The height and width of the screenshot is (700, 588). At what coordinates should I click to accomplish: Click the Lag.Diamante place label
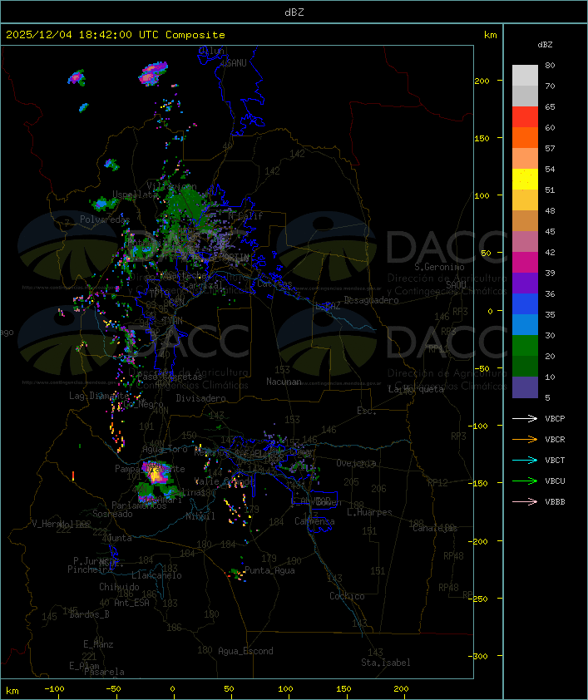(x=99, y=396)
